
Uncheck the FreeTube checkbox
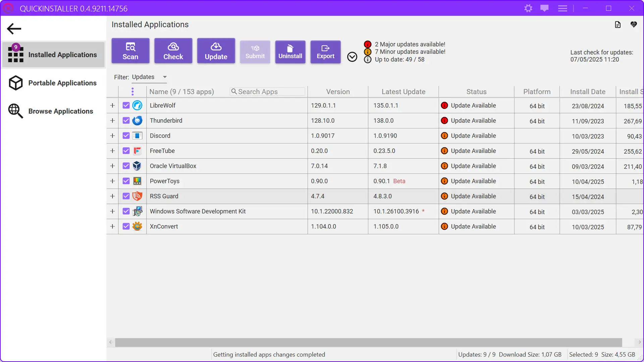(x=126, y=151)
